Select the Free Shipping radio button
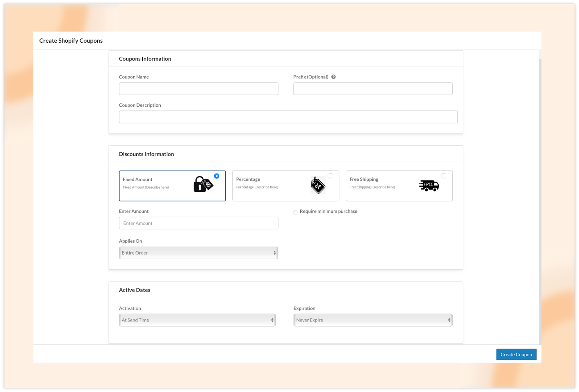The image size is (579, 392). (444, 176)
